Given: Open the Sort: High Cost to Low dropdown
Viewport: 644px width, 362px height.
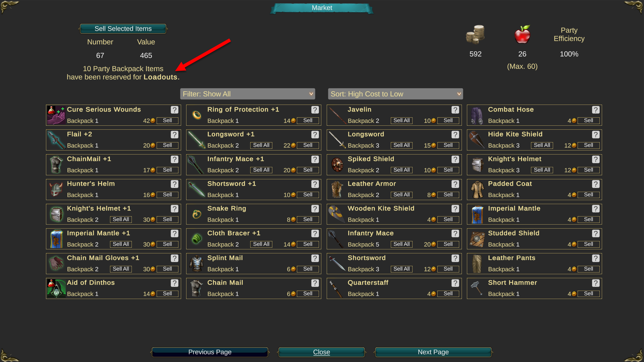Looking at the screenshot, I should [x=395, y=94].
